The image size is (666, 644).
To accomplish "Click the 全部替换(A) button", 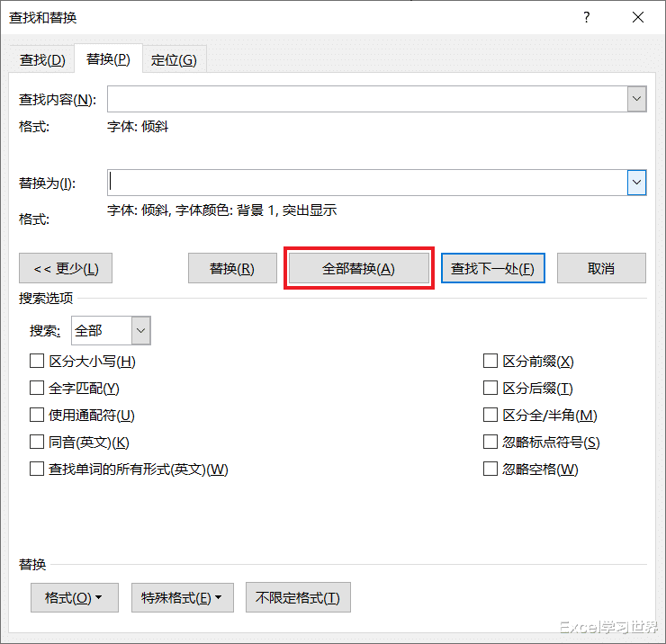I will [358, 268].
